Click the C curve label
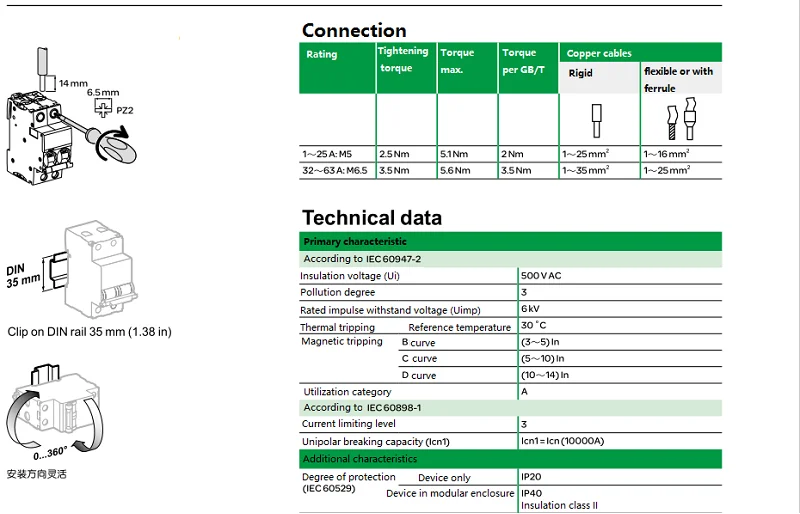Image resolution: width=800 pixels, height=514 pixels. point(419,359)
